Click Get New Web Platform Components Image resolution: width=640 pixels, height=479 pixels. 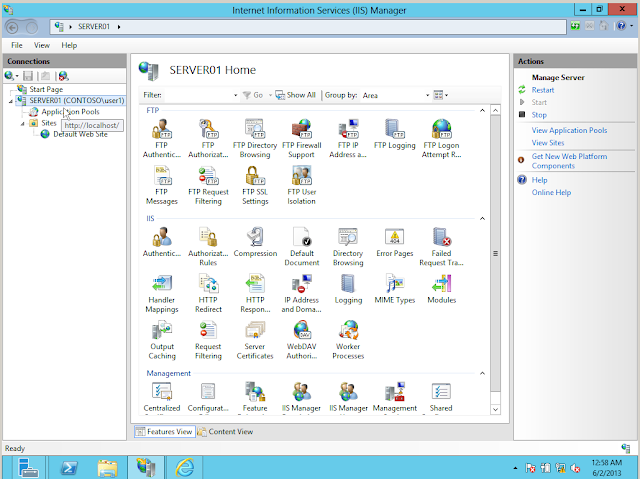(569, 161)
